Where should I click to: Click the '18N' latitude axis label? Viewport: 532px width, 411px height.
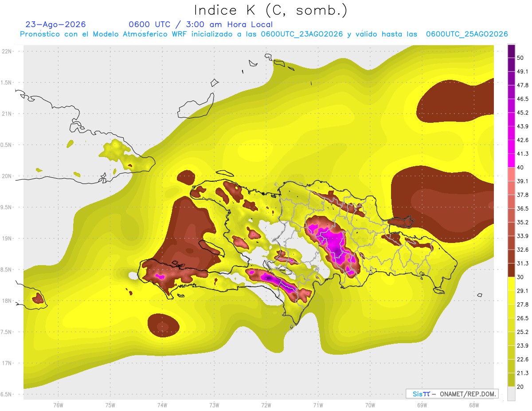7,301
